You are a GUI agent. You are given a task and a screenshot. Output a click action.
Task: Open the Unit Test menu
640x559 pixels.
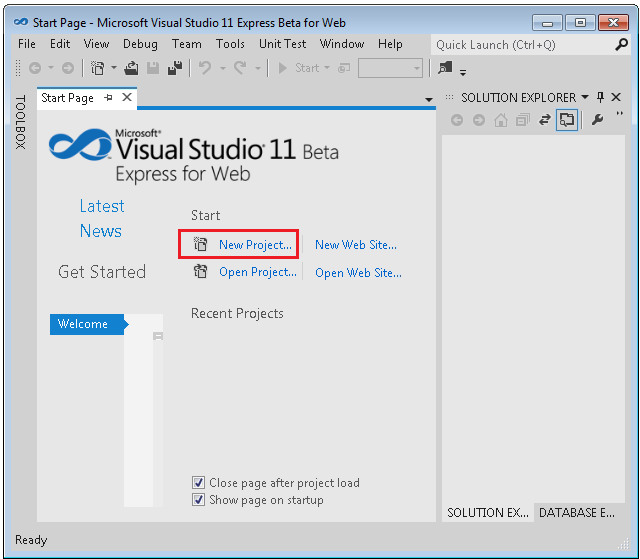(x=282, y=44)
